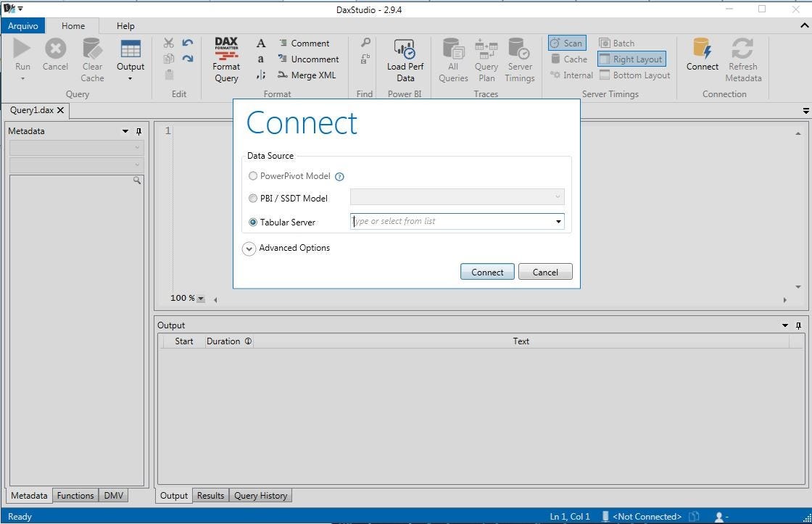Image resolution: width=812 pixels, height=524 pixels.
Task: Open the Arquivo file menu
Action: (22, 26)
